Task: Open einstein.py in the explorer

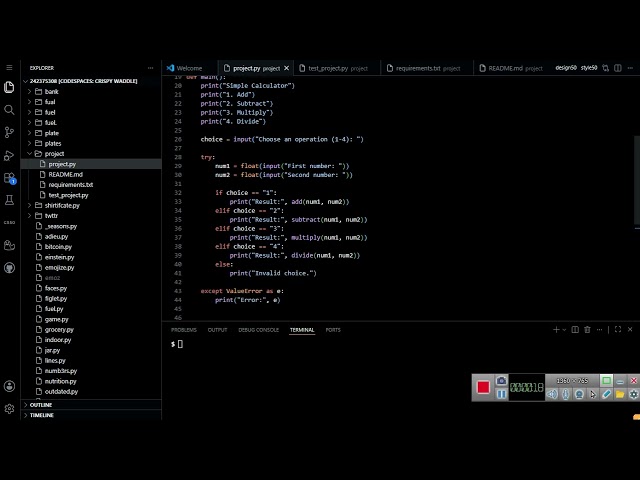Action: [x=91, y=257]
